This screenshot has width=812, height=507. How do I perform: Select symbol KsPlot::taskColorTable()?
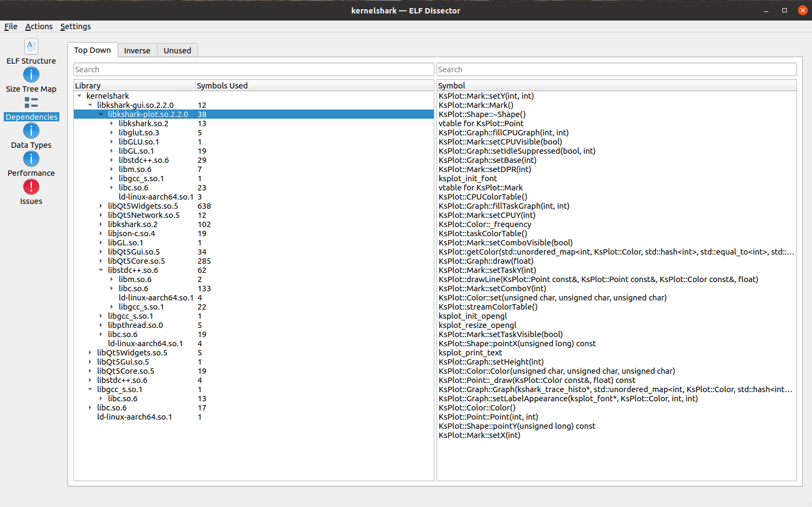click(x=483, y=234)
